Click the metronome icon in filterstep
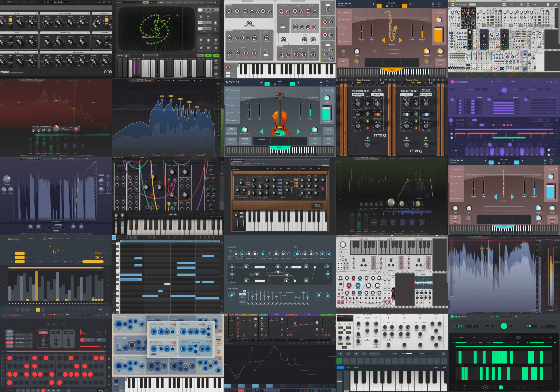This screenshot has width=560, height=392. [x=45, y=239]
